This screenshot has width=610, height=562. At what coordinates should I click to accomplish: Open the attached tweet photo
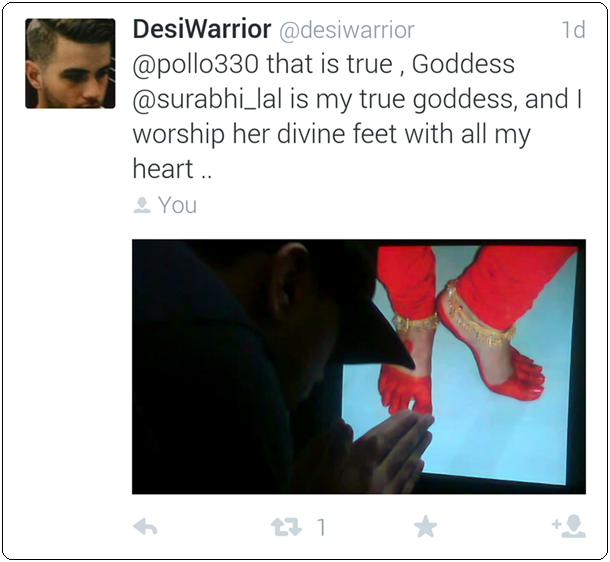click(x=359, y=367)
